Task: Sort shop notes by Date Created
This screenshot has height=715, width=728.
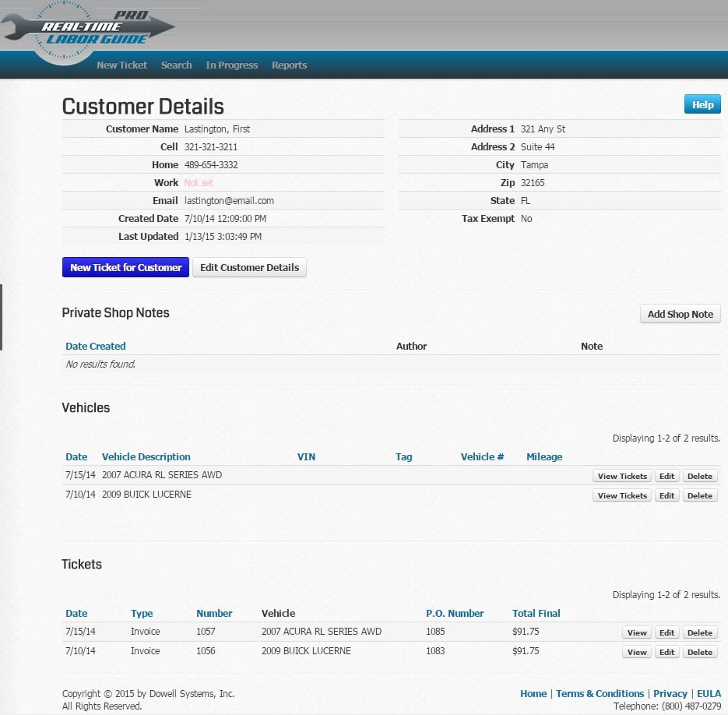Action: [x=95, y=346]
